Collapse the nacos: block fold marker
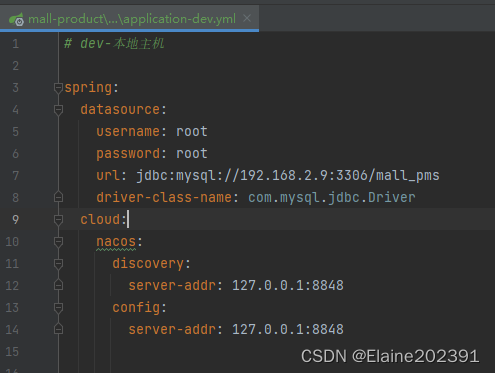 (x=58, y=241)
